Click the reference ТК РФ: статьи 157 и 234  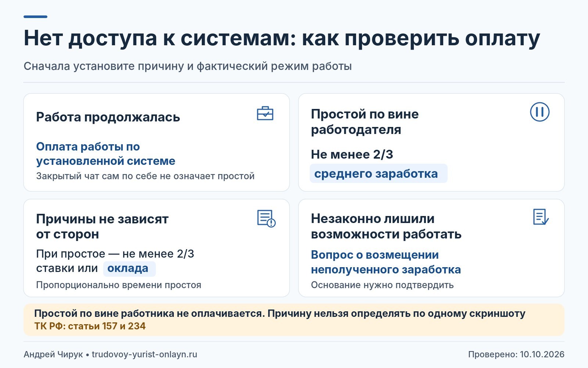click(x=90, y=326)
